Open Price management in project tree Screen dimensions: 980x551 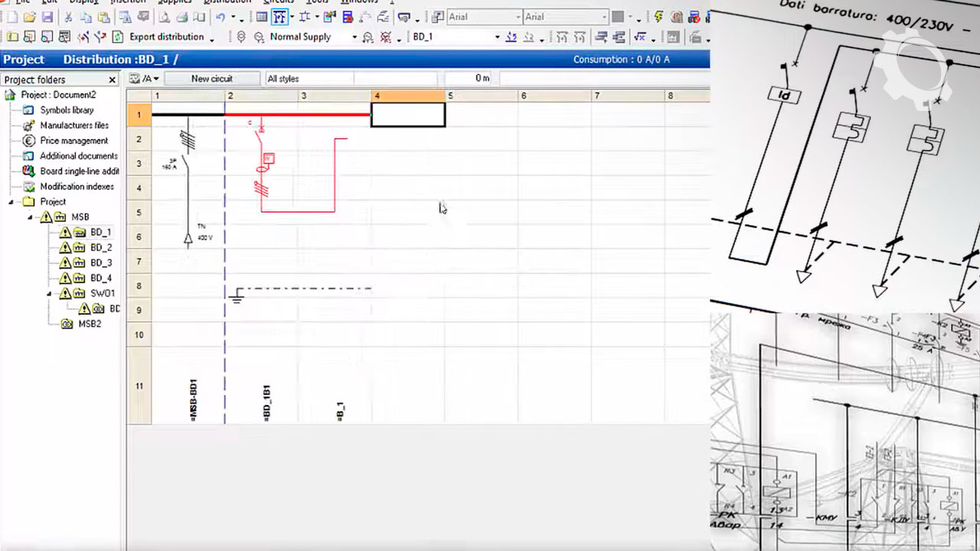(x=73, y=141)
